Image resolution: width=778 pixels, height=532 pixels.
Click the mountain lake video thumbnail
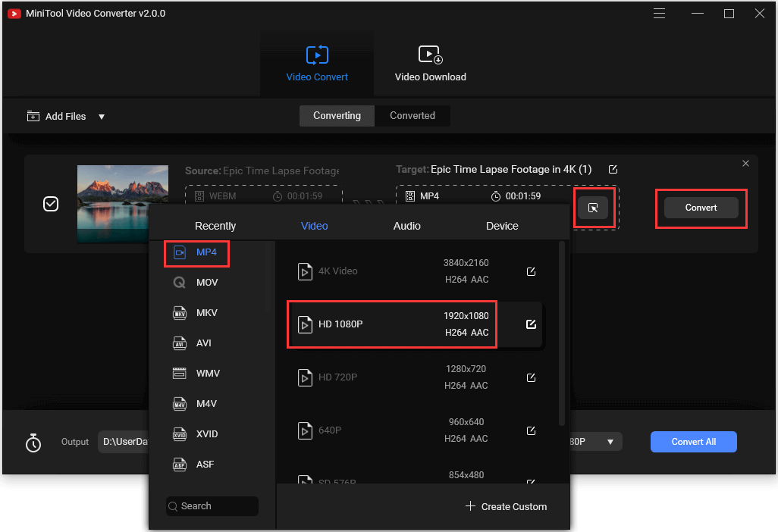[123, 204]
